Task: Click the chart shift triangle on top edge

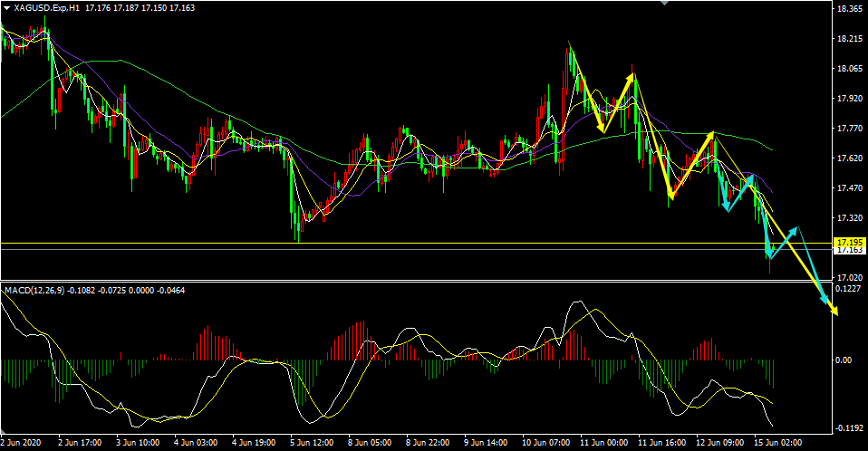Action: [x=665, y=3]
